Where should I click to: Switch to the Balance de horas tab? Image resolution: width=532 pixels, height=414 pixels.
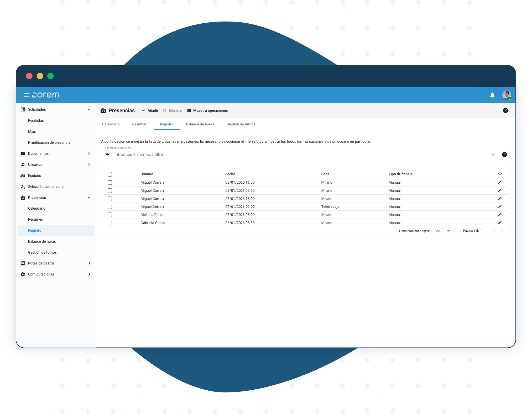(200, 124)
